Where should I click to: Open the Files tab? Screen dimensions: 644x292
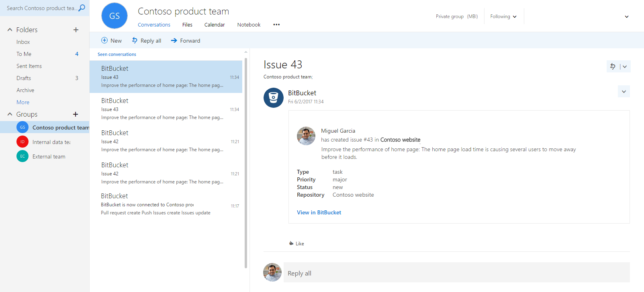click(187, 25)
